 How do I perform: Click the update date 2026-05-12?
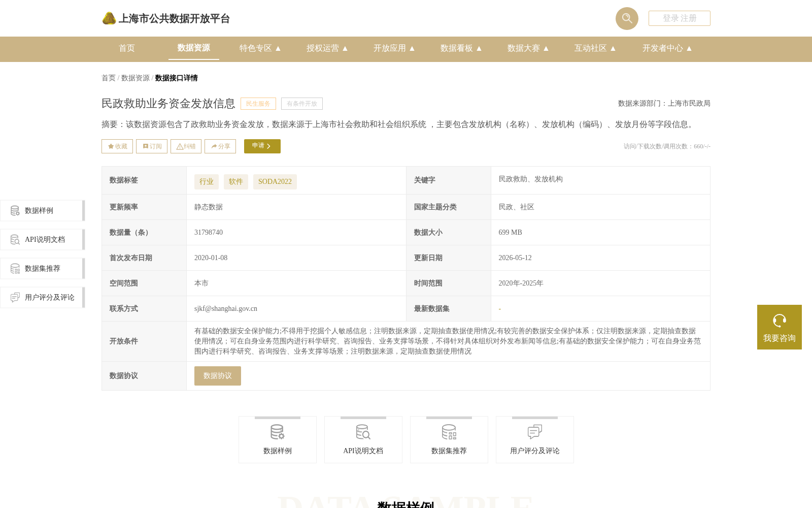515,258
